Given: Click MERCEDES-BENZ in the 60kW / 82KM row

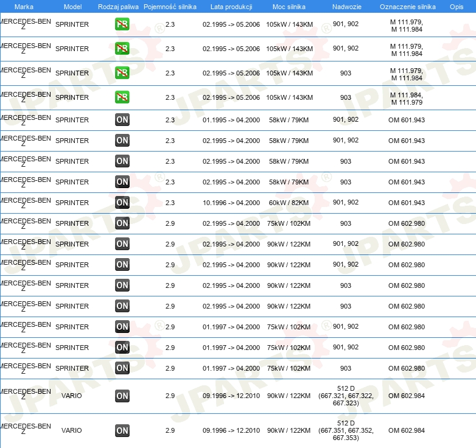Looking at the screenshot, I should click(x=26, y=203).
